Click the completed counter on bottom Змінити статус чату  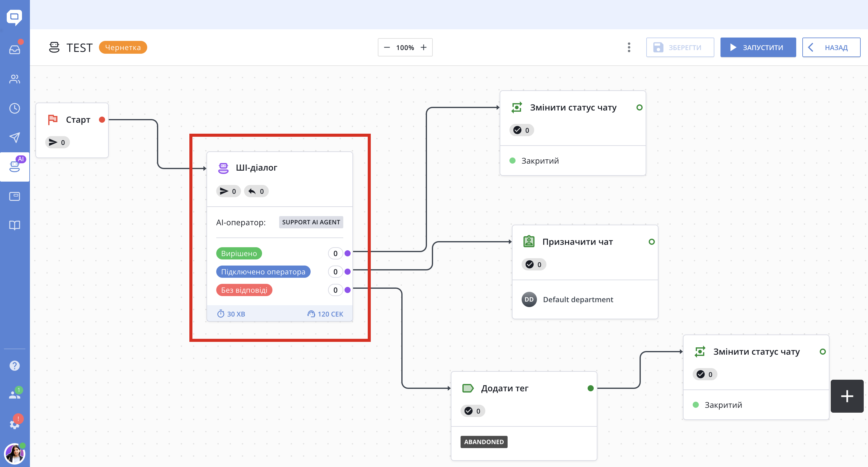pyautogui.click(x=705, y=375)
